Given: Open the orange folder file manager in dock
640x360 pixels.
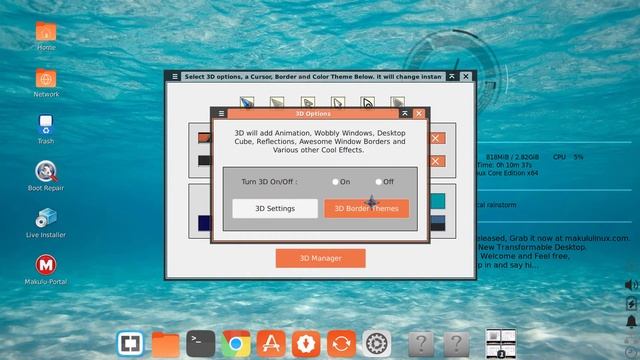Looking at the screenshot, I should point(165,344).
